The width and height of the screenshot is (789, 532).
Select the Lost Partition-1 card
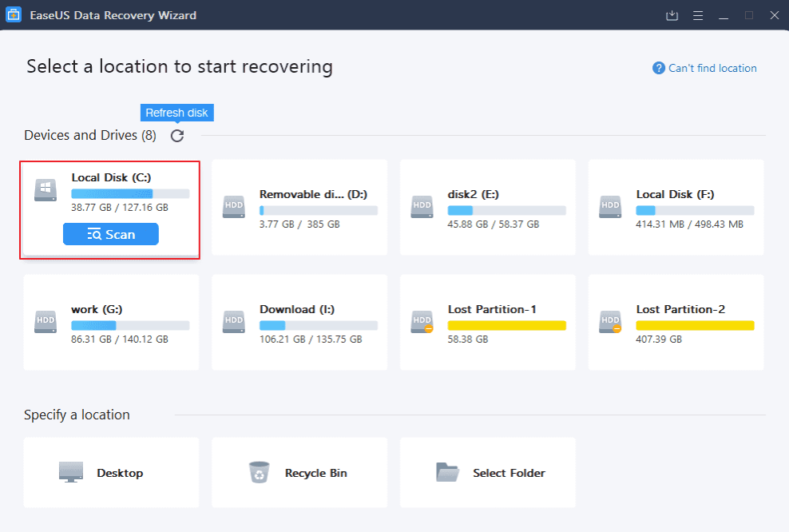[487, 322]
